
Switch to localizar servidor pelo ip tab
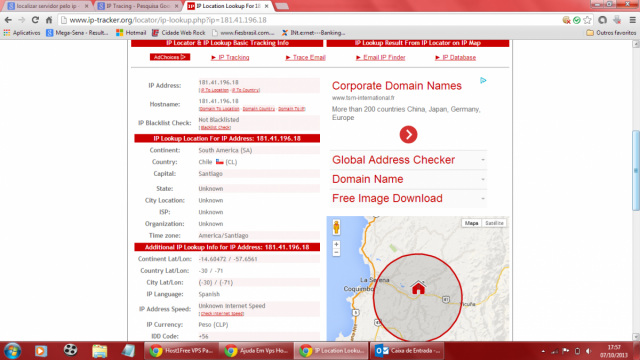48,6
